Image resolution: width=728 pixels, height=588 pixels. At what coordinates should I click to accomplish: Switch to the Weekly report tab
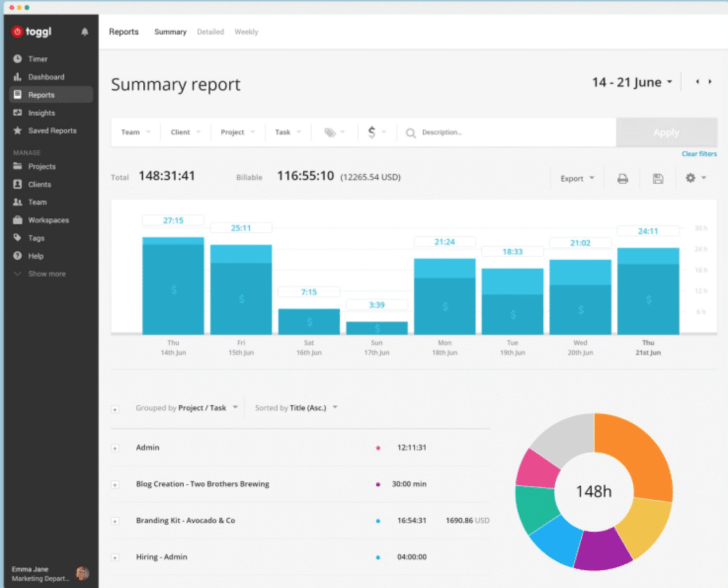coord(246,32)
